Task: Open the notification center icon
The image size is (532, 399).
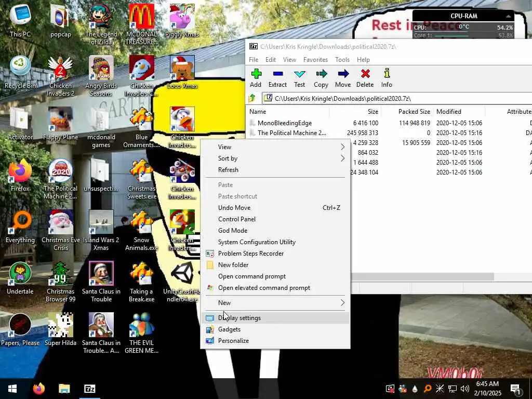Action: (515, 389)
